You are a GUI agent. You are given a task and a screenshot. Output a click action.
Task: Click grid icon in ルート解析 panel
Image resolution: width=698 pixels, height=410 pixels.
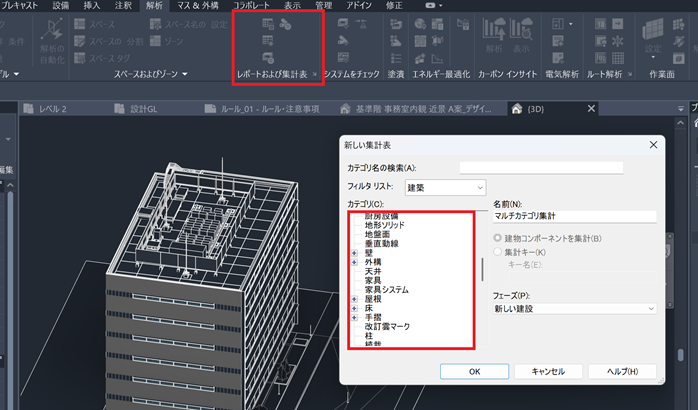617,58
